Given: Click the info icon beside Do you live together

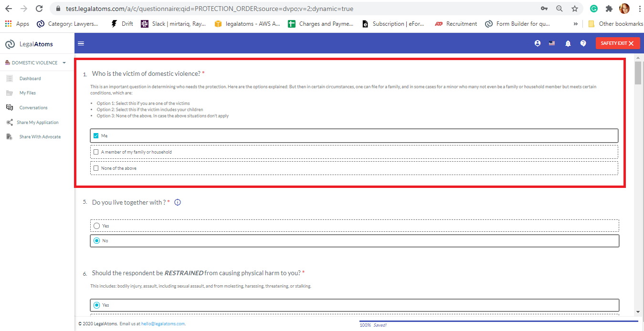Looking at the screenshot, I should coord(178,202).
